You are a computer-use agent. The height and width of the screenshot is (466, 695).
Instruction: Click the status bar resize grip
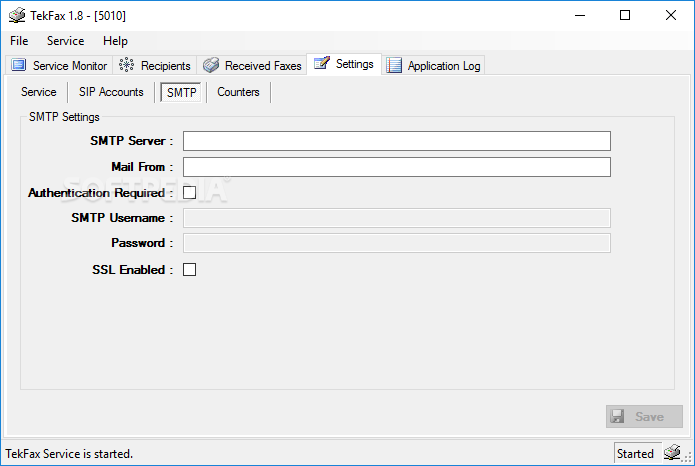[x=687, y=457]
